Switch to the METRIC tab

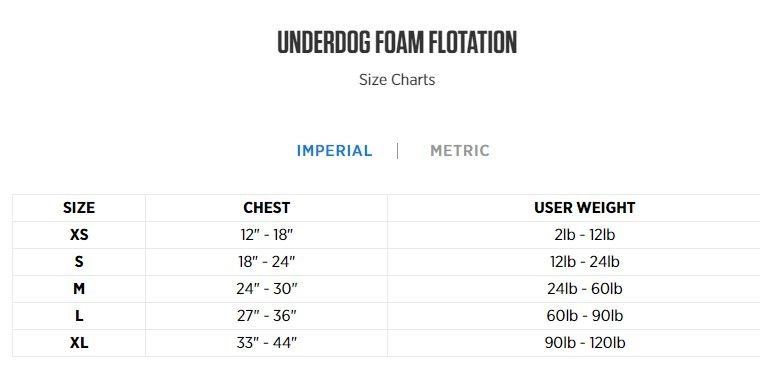coord(459,151)
